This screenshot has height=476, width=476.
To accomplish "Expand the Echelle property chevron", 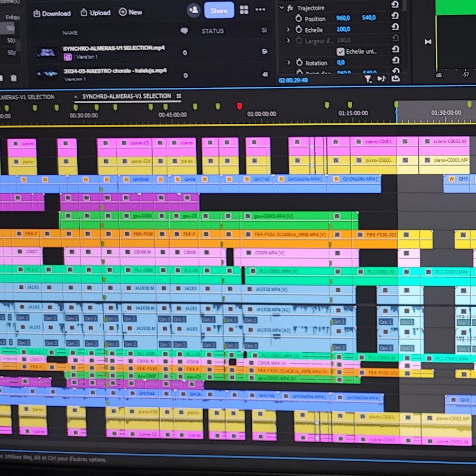I will pyautogui.click(x=288, y=30).
